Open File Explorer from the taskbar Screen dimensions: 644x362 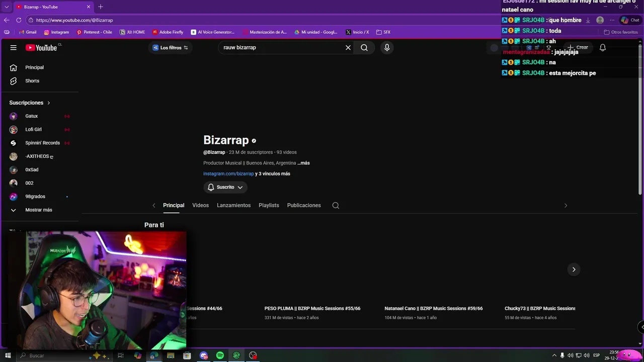(x=171, y=355)
